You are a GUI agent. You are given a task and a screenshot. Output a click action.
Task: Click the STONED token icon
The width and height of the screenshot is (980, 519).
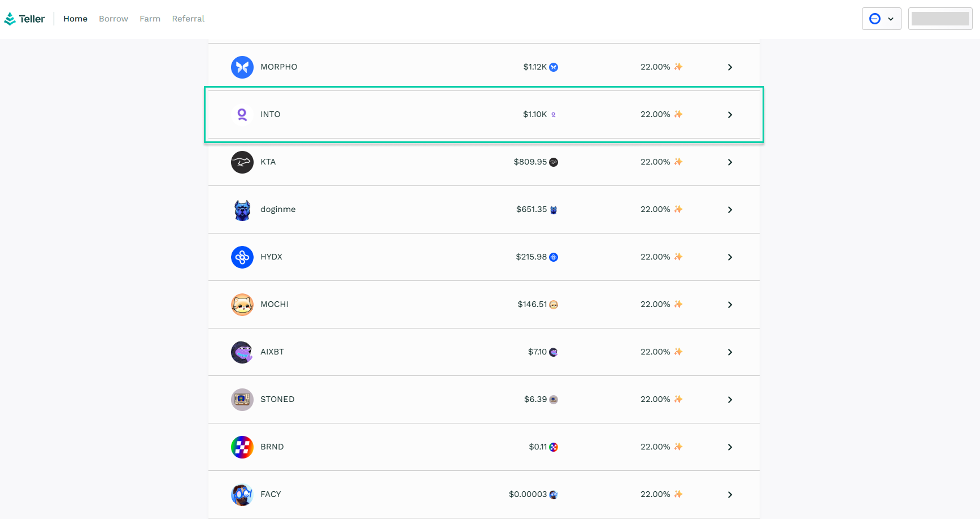[242, 400]
